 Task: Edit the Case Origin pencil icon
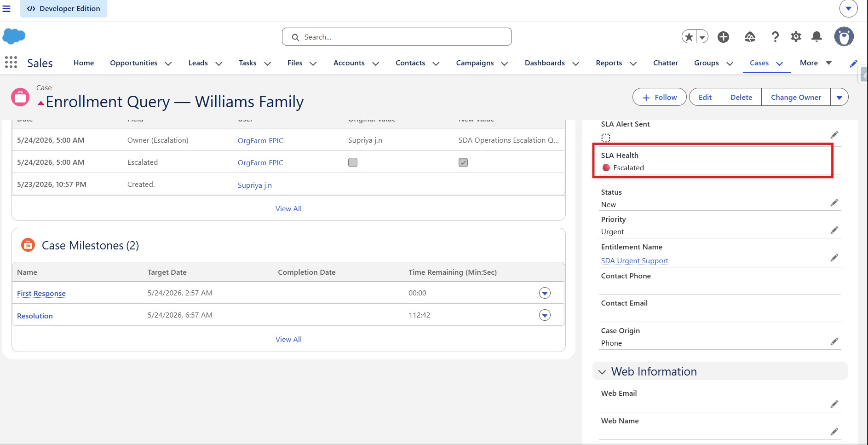[x=834, y=341]
